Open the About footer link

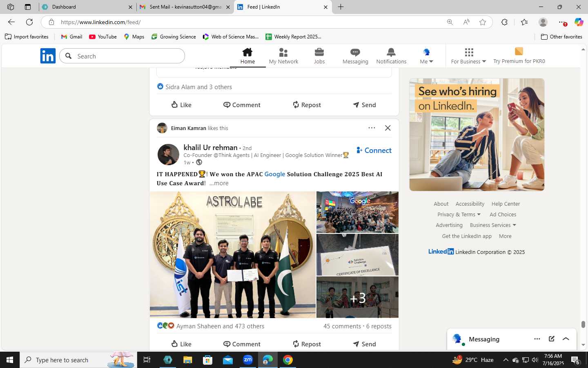[441, 204]
